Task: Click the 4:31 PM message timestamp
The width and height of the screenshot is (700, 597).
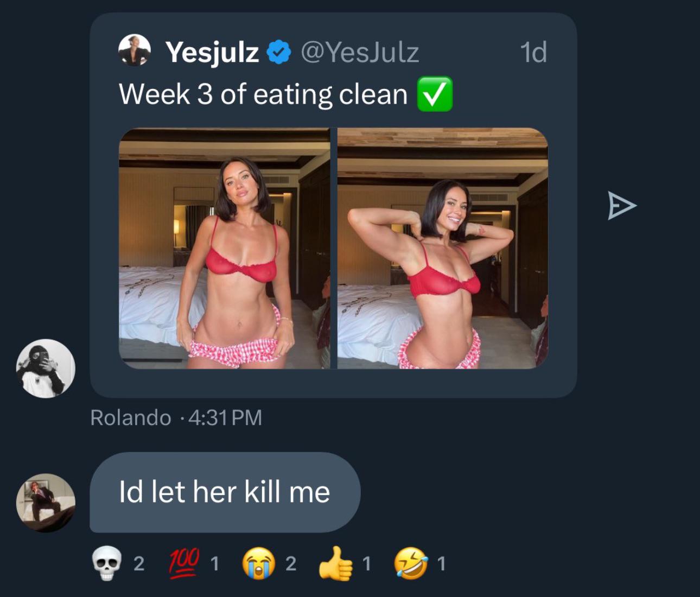Action: pyautogui.click(x=225, y=418)
